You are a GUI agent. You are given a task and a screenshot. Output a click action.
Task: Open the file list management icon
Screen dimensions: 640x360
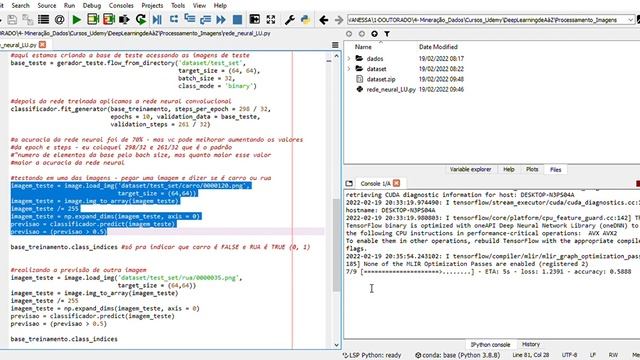[43, 20]
